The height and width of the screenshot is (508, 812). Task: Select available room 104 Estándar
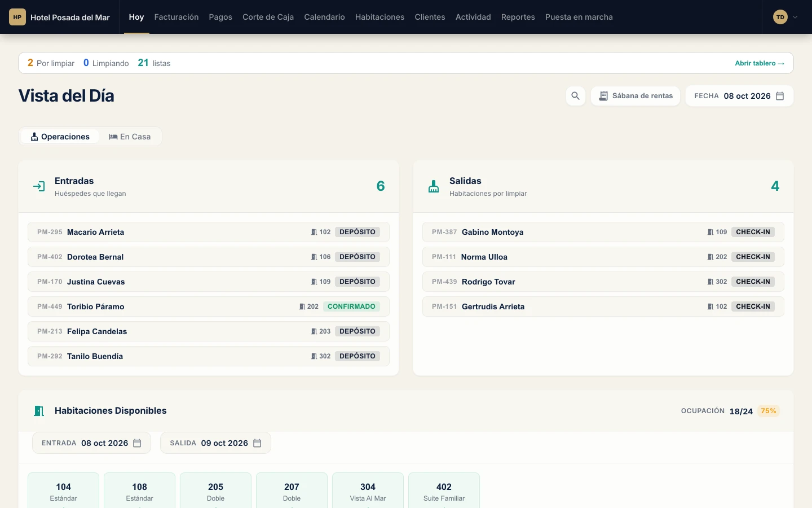63,491
